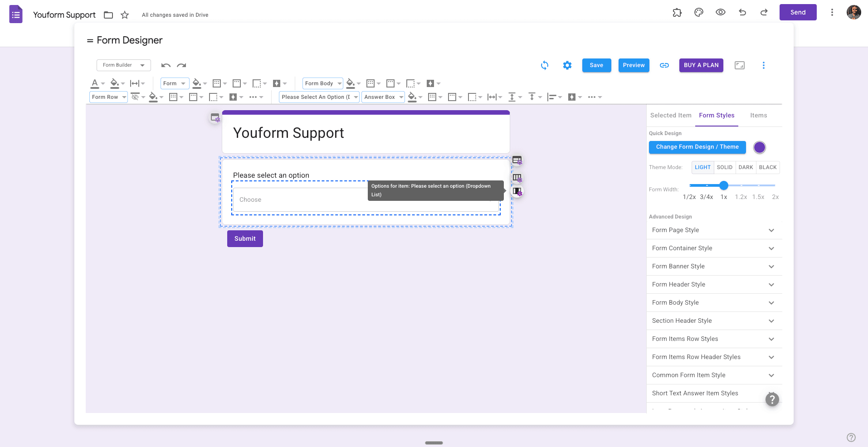Select the DARK theme mode
The width and height of the screenshot is (868, 447).
click(746, 167)
